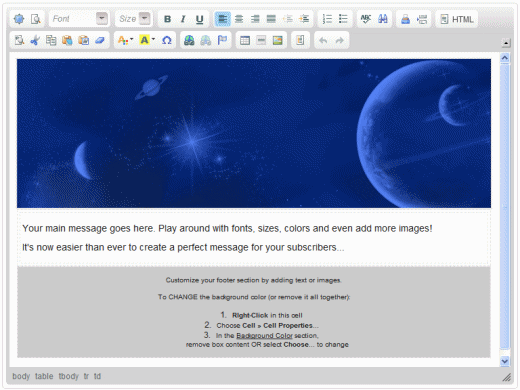Select the blue space banner image
The width and height of the screenshot is (520, 390).
coord(254,133)
